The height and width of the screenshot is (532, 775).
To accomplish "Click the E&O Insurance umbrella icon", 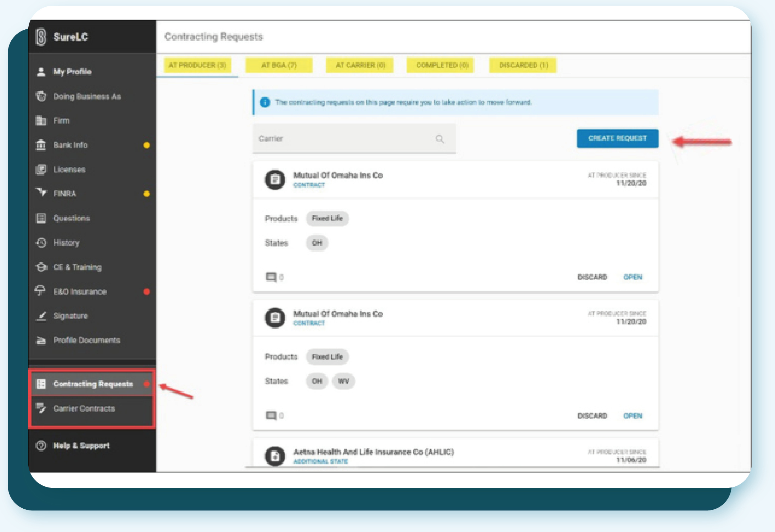I will tap(40, 291).
